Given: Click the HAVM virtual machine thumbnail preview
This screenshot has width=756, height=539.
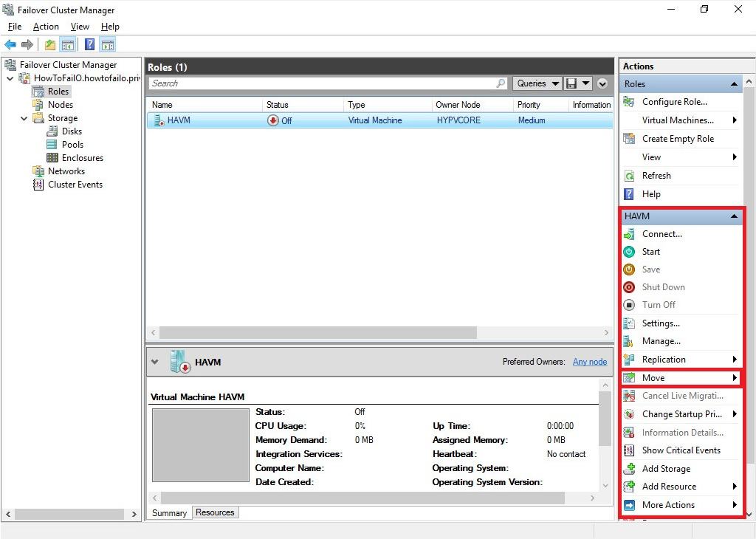Looking at the screenshot, I should point(201,445).
